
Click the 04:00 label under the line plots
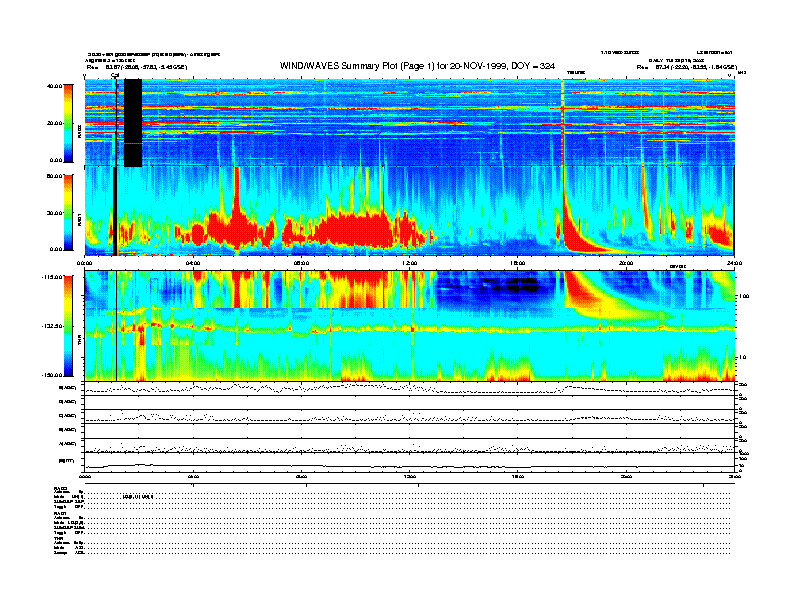(193, 476)
